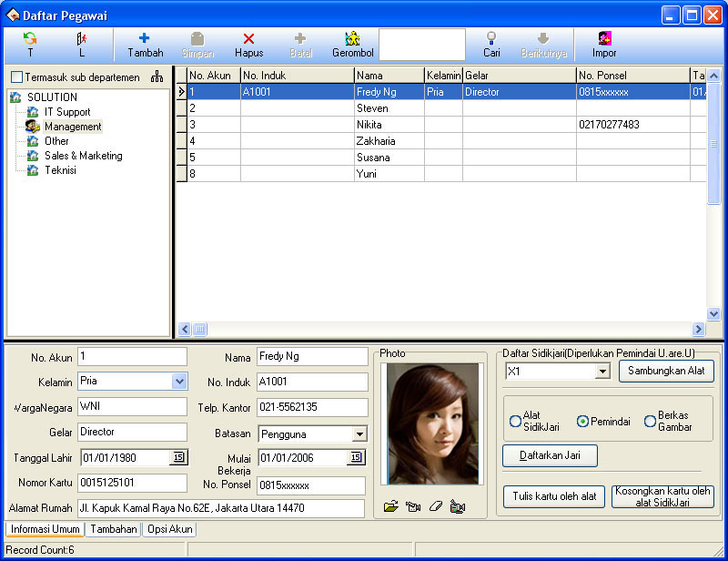Select the Sales & Marketing department
Screen dimensions: 728x561
point(83,156)
